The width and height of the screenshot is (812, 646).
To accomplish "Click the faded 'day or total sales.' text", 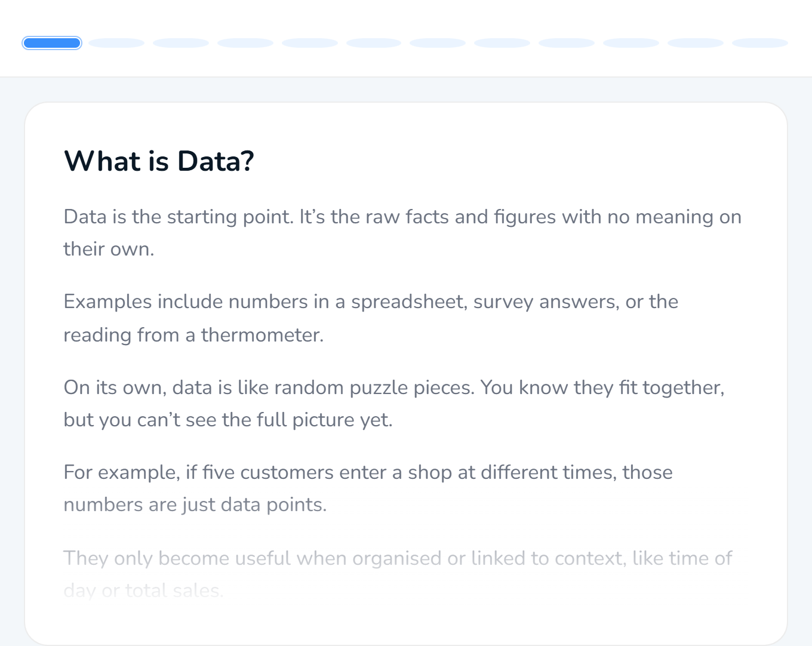I will pos(143,590).
